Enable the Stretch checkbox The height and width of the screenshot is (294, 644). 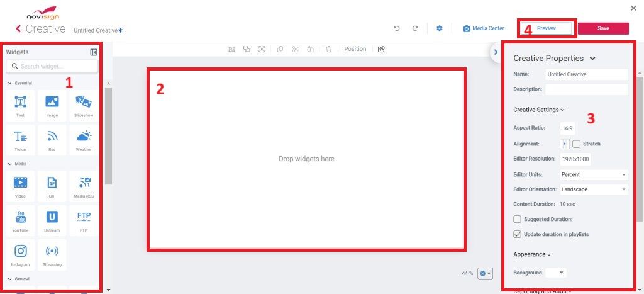(576, 144)
